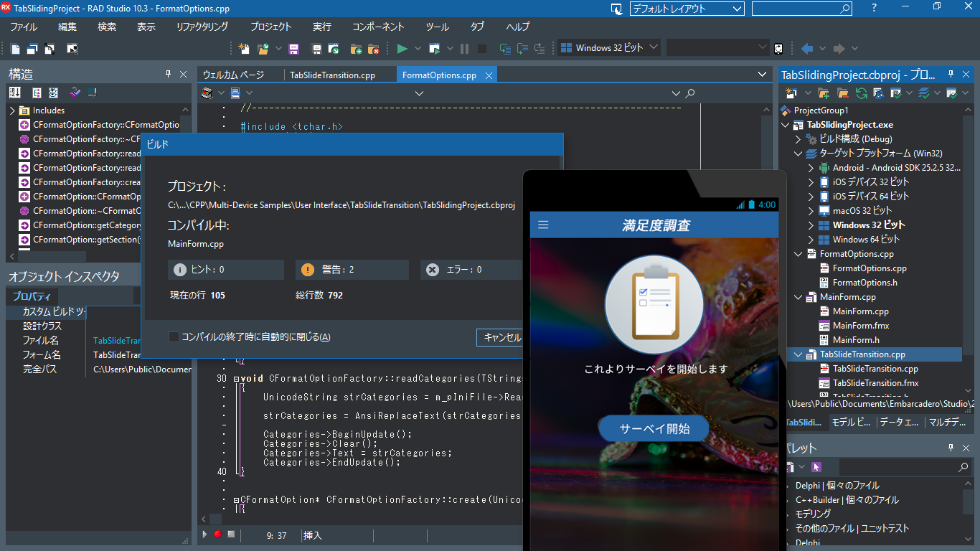Click the 警告: 2 indicator in build dialog

[x=352, y=270]
